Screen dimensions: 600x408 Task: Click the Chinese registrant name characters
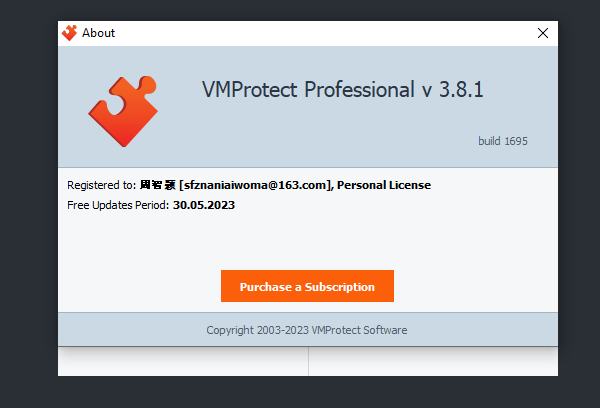158,185
